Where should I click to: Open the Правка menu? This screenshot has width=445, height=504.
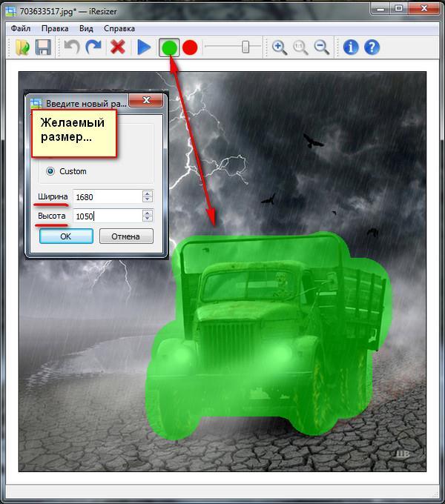coord(55,28)
